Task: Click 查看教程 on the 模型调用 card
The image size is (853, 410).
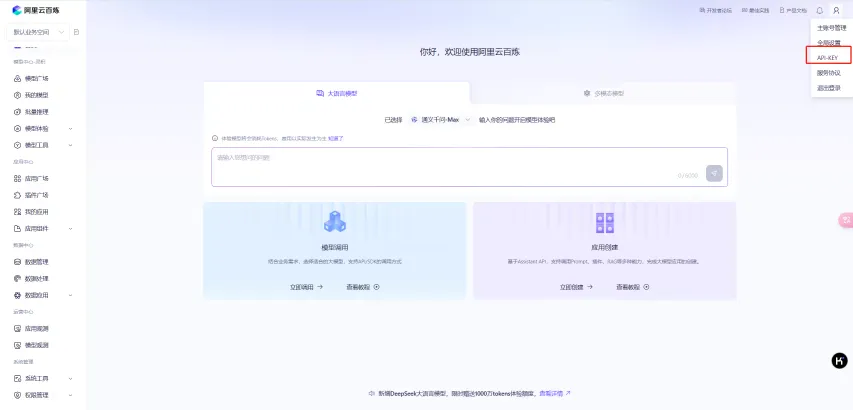Action: [363, 287]
